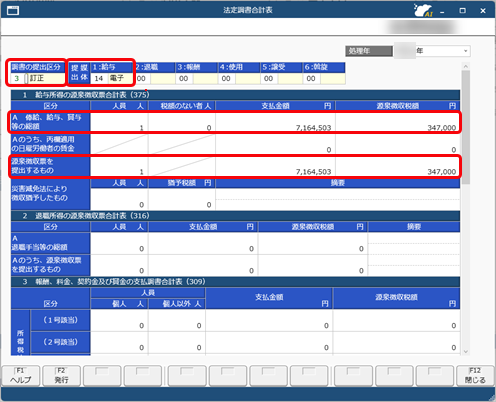
Task: Maximize the 法定調書合計表 window
Action: click(463, 11)
